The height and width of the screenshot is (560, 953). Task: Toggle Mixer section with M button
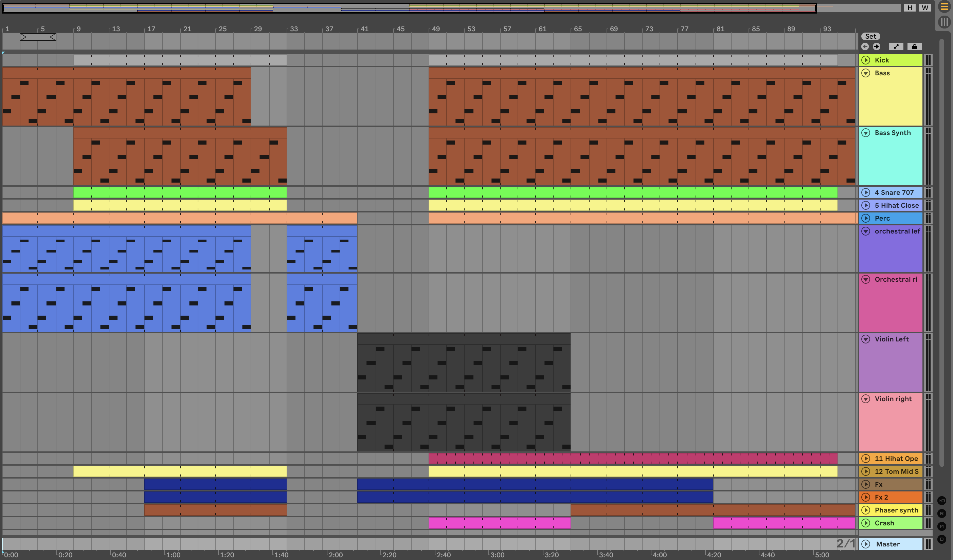pyautogui.click(x=942, y=526)
